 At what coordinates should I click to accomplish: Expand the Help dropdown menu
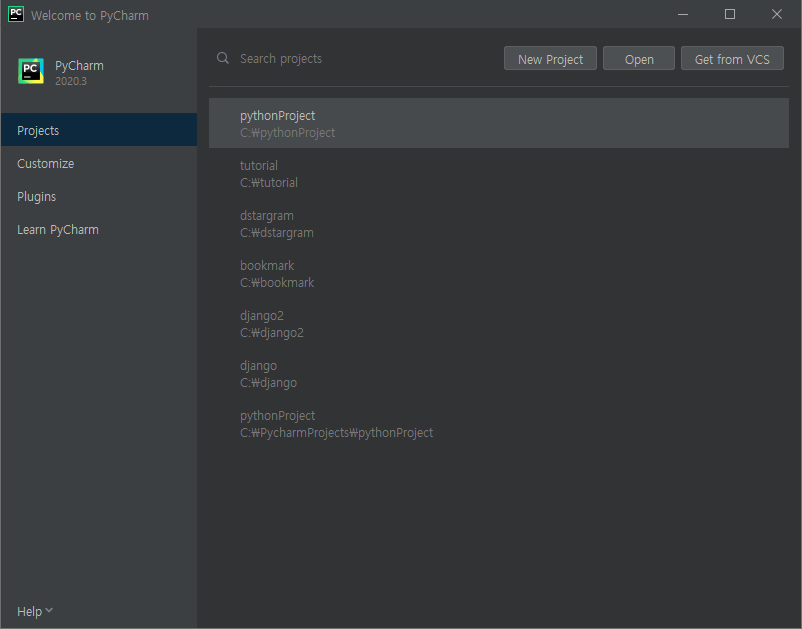[x=35, y=611]
